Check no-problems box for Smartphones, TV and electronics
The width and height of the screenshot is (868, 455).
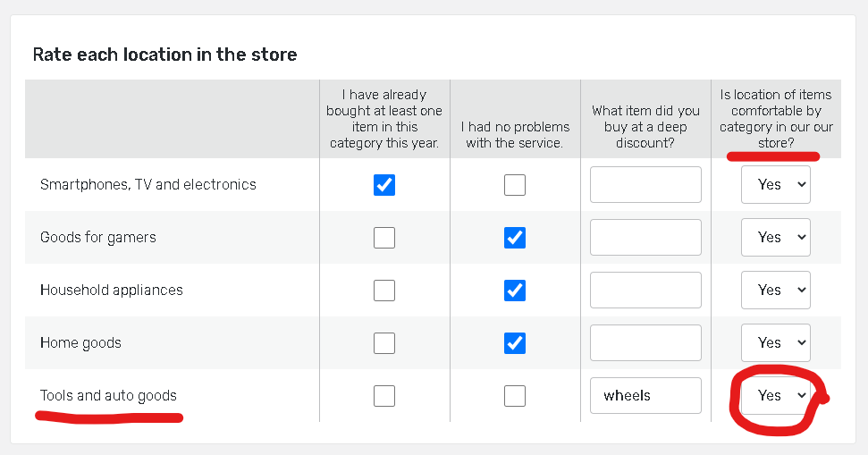(x=515, y=185)
